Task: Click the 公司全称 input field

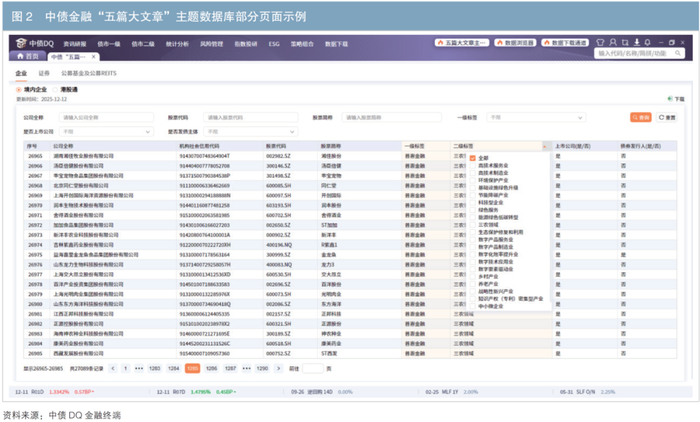Action: 105,117
